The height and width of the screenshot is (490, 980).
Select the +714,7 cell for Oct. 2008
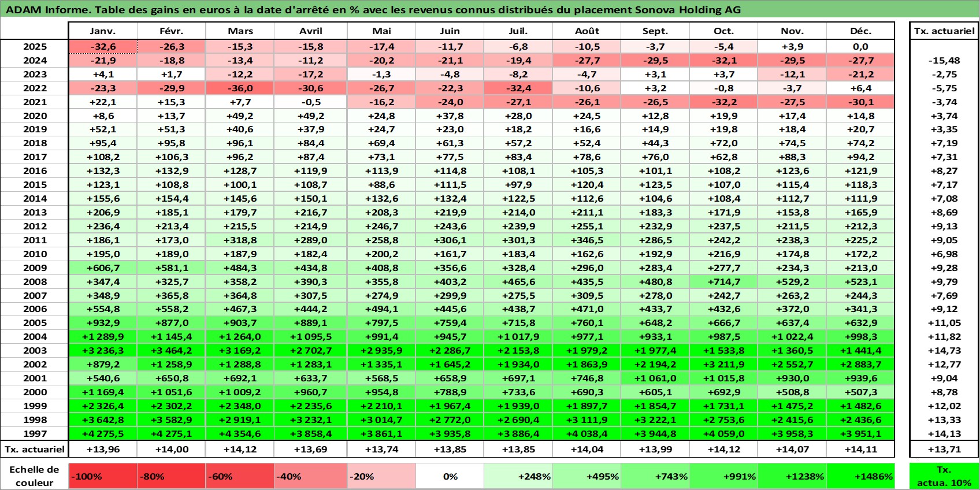click(723, 282)
